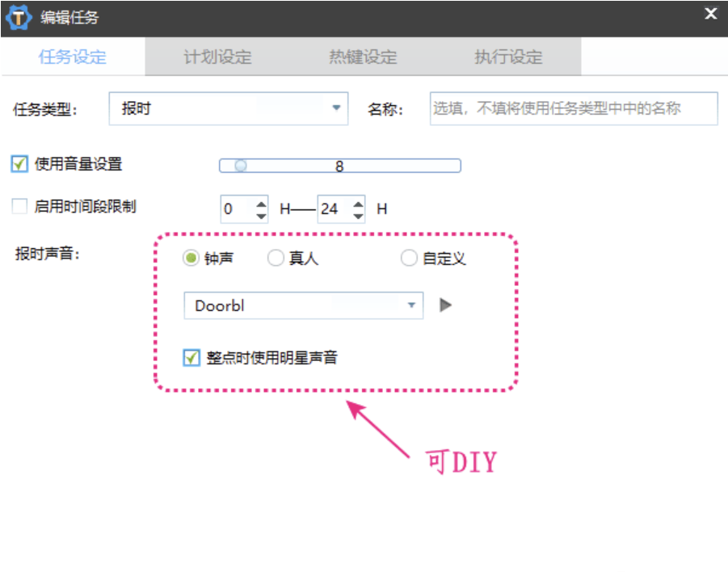728x572 pixels.
Task: Choose the 自定义 sound option
Action: point(408,258)
